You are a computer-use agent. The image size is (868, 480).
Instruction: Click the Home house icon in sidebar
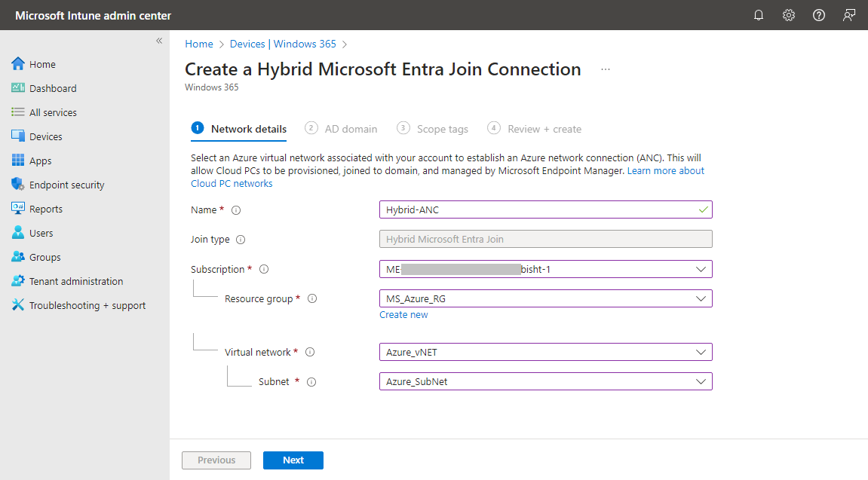(x=17, y=63)
